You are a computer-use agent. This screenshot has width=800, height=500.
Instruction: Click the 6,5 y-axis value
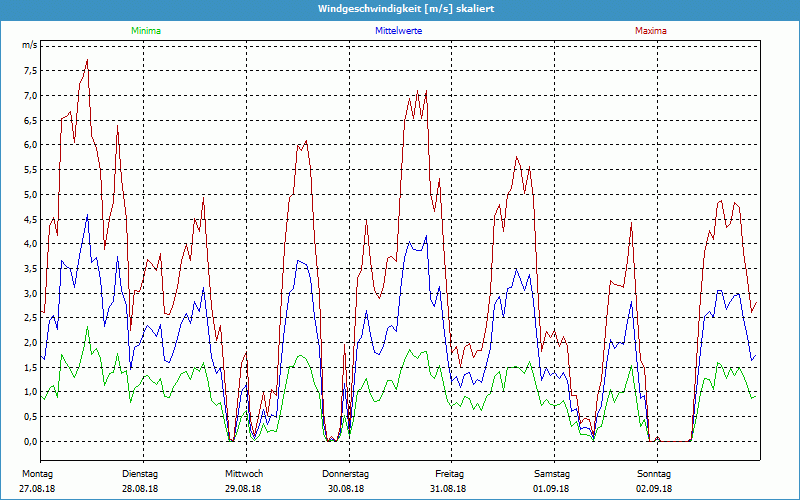[x=30, y=120]
